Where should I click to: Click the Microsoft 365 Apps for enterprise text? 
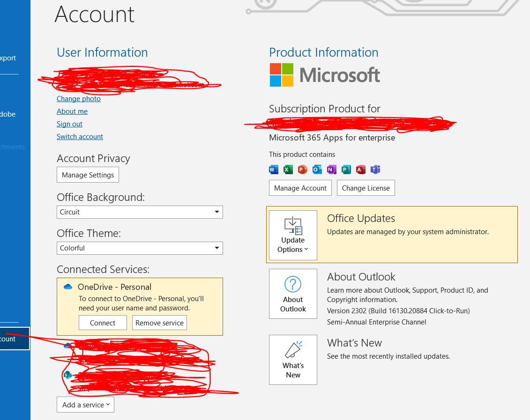coord(332,138)
